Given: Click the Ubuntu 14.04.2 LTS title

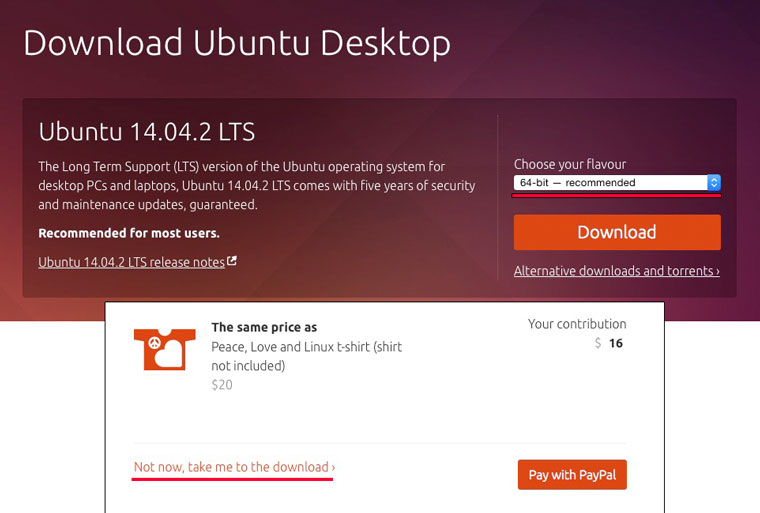Looking at the screenshot, I should (x=146, y=132).
